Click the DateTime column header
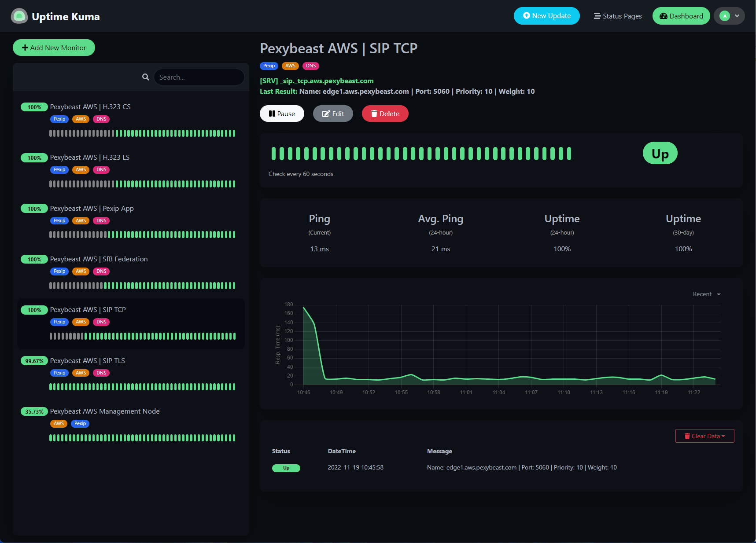The width and height of the screenshot is (756, 543). coord(342,451)
